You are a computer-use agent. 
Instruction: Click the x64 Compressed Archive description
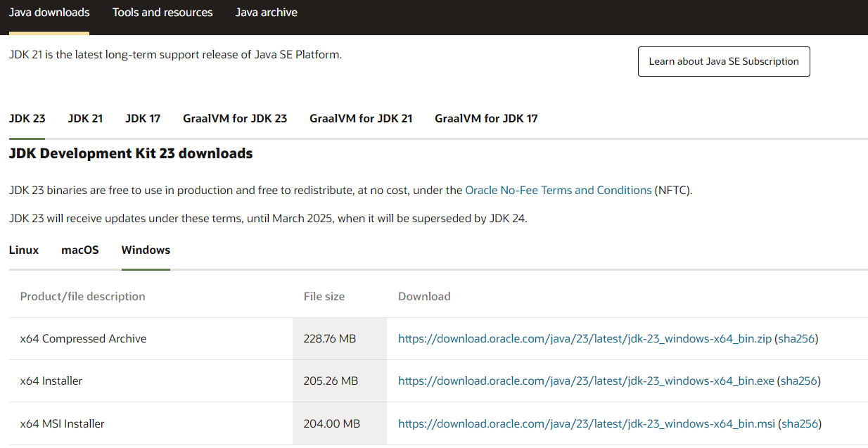click(83, 339)
